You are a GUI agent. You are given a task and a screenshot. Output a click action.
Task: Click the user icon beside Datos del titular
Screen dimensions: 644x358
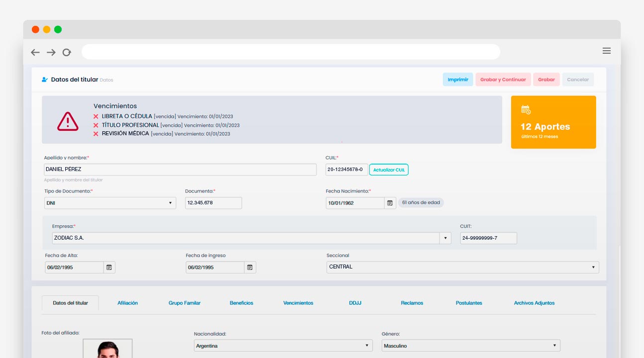(45, 80)
